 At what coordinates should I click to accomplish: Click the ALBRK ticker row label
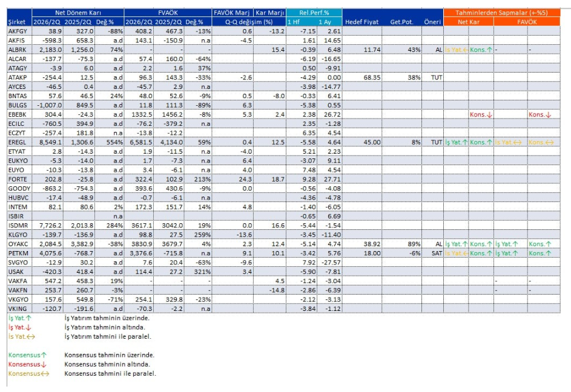point(19,50)
